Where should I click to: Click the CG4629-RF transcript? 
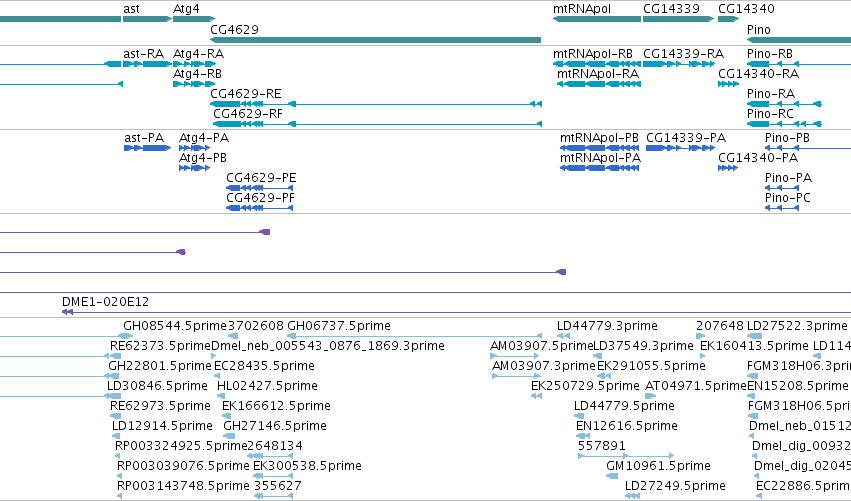(377, 124)
